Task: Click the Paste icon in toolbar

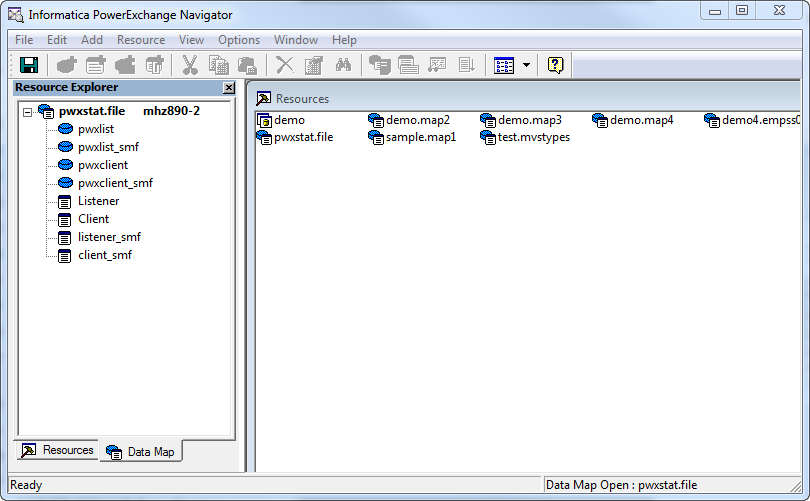Action: click(247, 65)
